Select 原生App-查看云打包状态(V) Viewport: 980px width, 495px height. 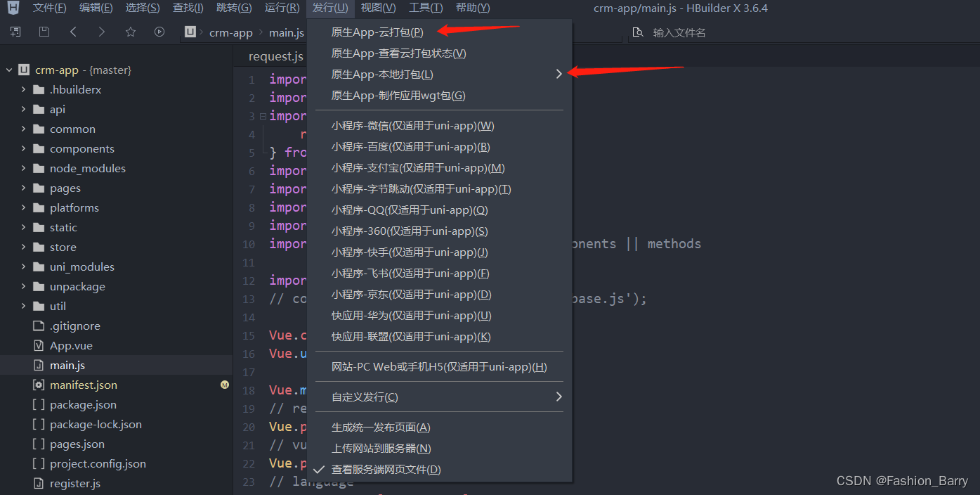pyautogui.click(x=440, y=53)
